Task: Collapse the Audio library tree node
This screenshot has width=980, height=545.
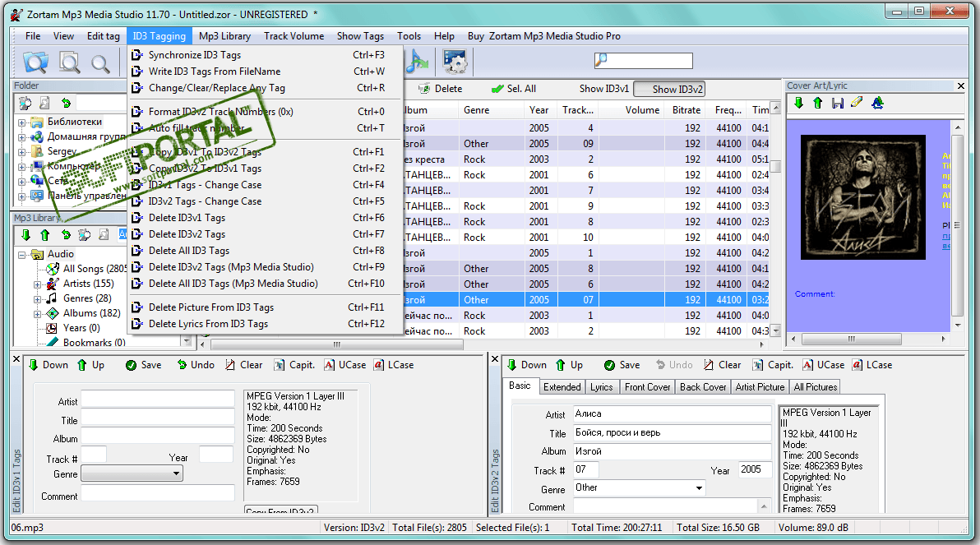Action: coord(22,254)
